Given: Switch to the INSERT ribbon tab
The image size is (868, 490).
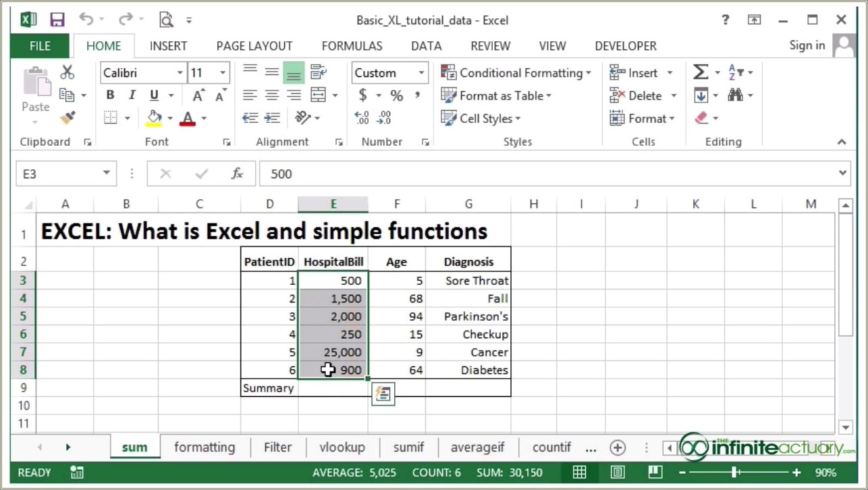Looking at the screenshot, I should (169, 46).
